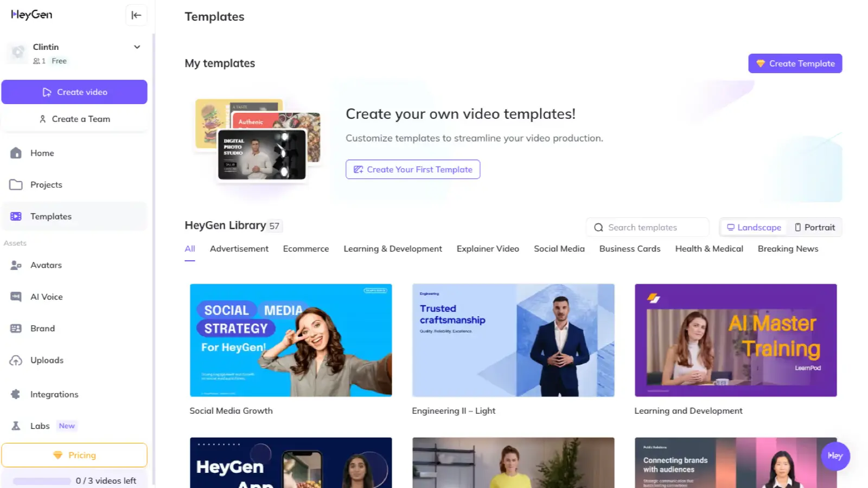Click the Engineering II – Light title
Viewport: 868px width, 488px height.
(x=454, y=411)
